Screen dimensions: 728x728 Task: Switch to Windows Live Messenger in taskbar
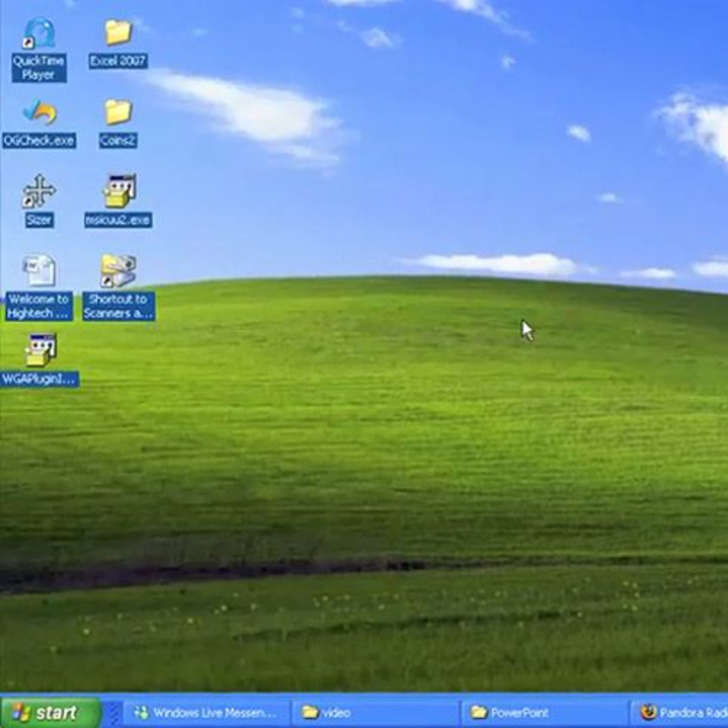[206, 712]
